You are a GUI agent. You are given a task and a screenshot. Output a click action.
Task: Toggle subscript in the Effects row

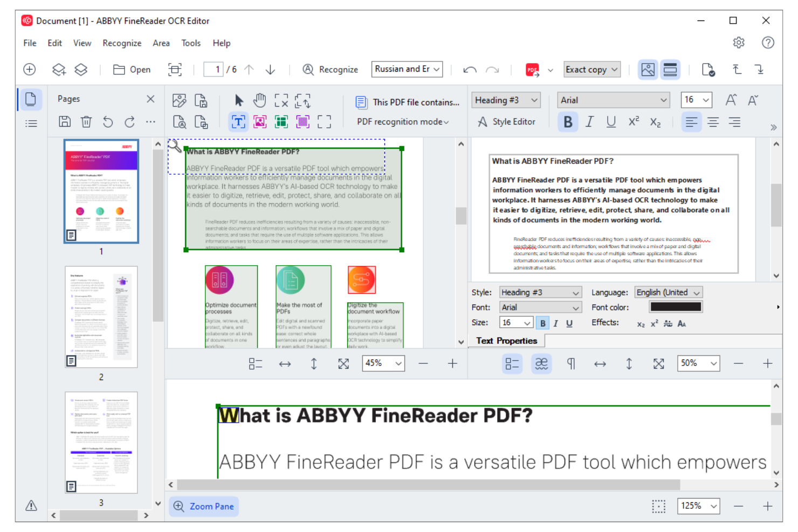tap(640, 324)
